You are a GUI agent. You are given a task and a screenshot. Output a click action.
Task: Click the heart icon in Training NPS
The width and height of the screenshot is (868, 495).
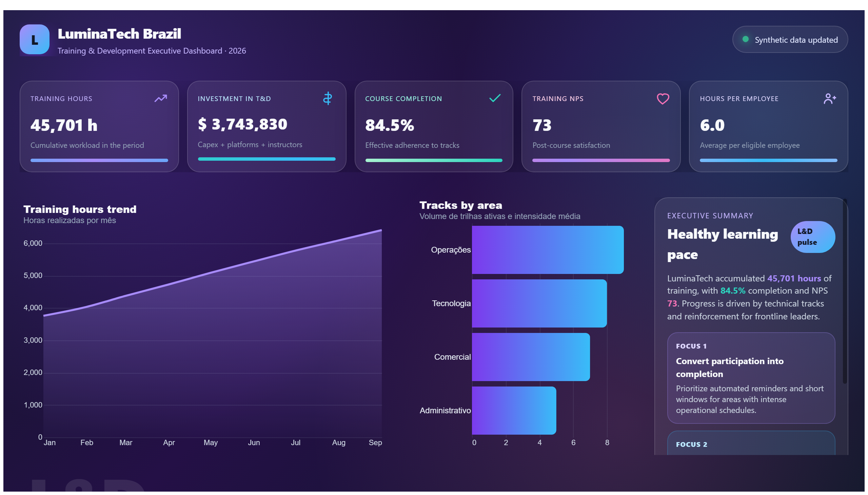(x=663, y=99)
